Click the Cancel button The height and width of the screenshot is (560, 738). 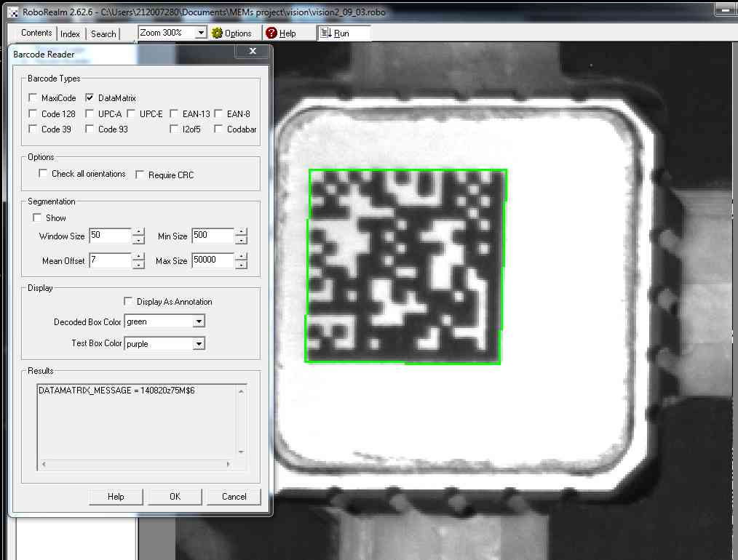click(234, 497)
